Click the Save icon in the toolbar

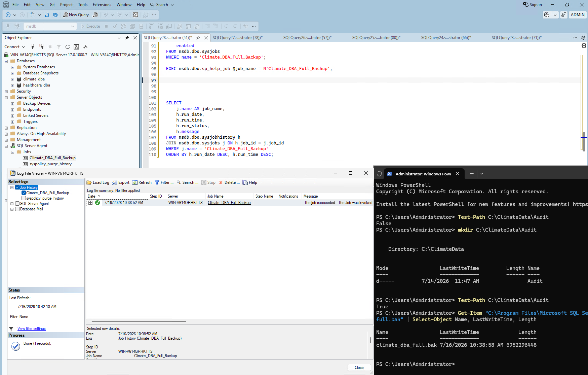47,15
